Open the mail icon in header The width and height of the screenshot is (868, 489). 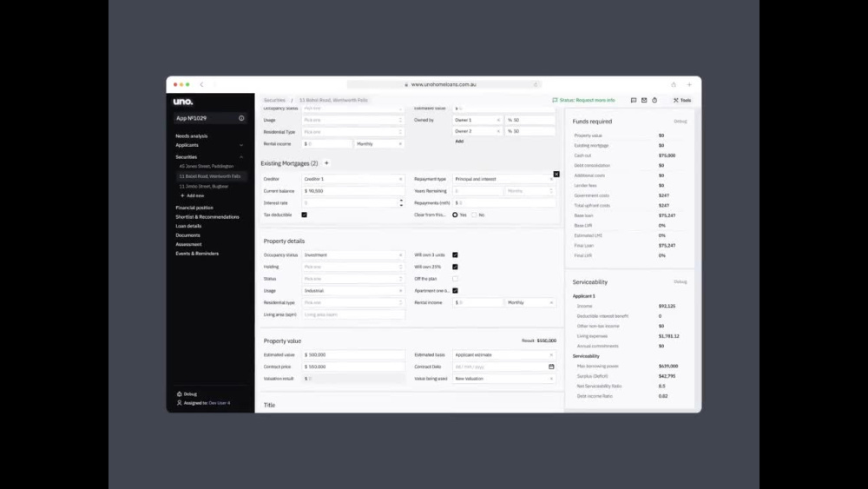click(644, 100)
